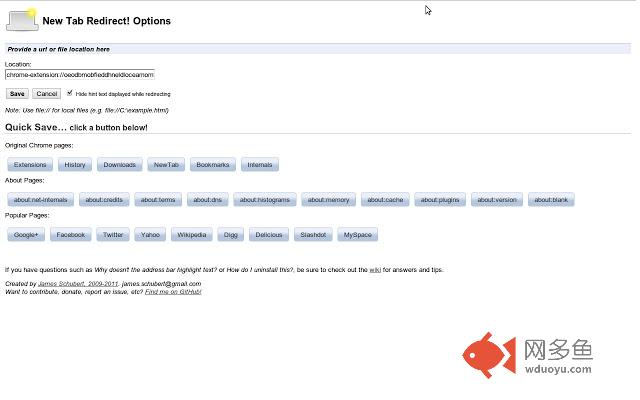Click the New Tab Redirect logo icon
This screenshot has height=400, width=640.
[22, 19]
